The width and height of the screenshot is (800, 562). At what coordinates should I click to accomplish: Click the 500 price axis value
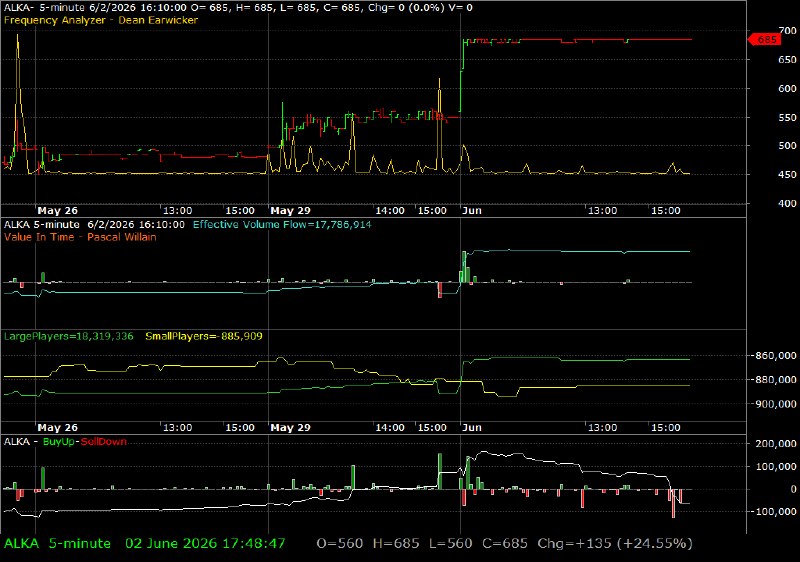pos(787,146)
